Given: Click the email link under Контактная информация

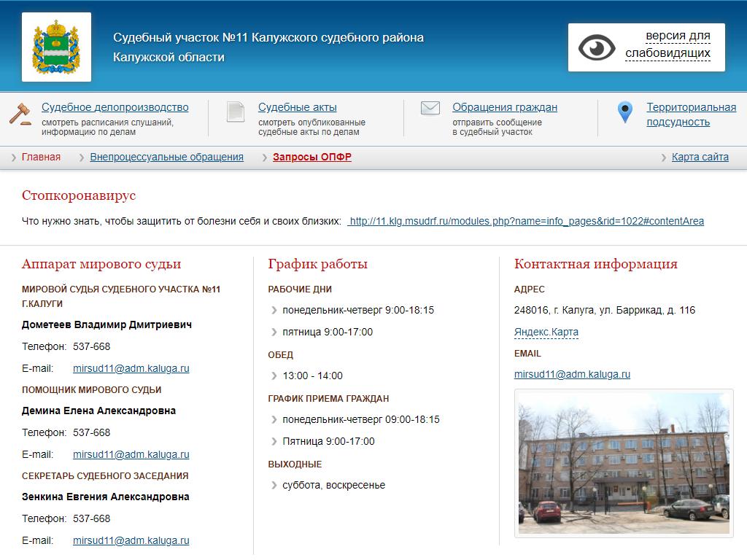Looking at the screenshot, I should click(x=572, y=374).
